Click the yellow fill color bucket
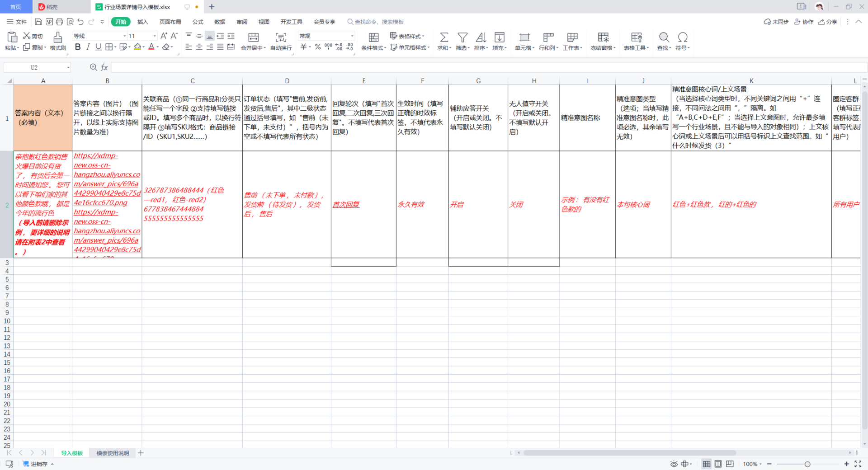 pos(137,47)
